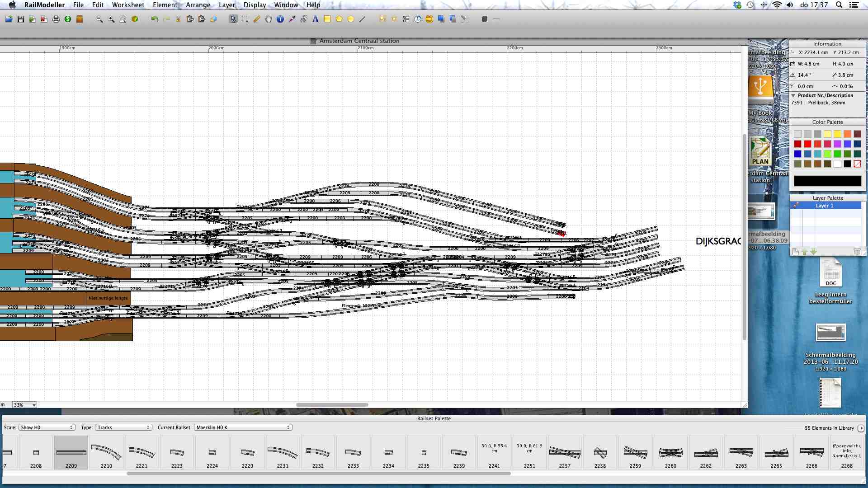Image resolution: width=868 pixels, height=488 pixels.
Task: Select track piece 2231 in Railset Palette
Action: pyautogui.click(x=283, y=453)
